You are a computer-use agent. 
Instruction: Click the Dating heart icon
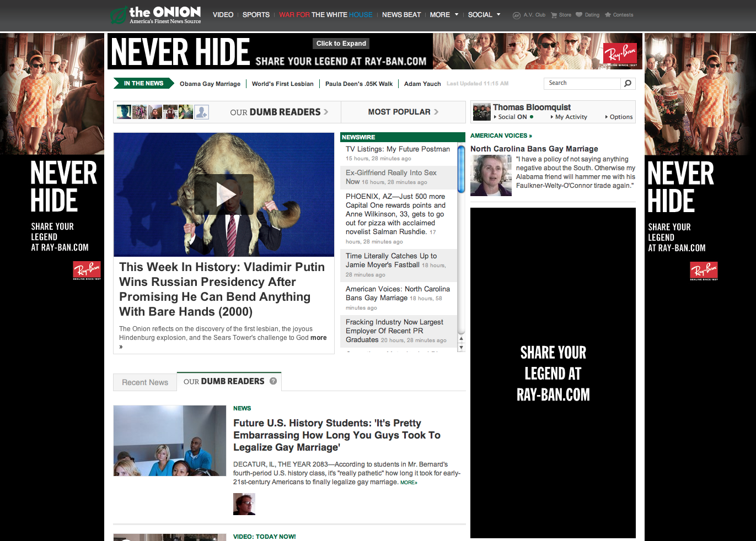pos(579,15)
